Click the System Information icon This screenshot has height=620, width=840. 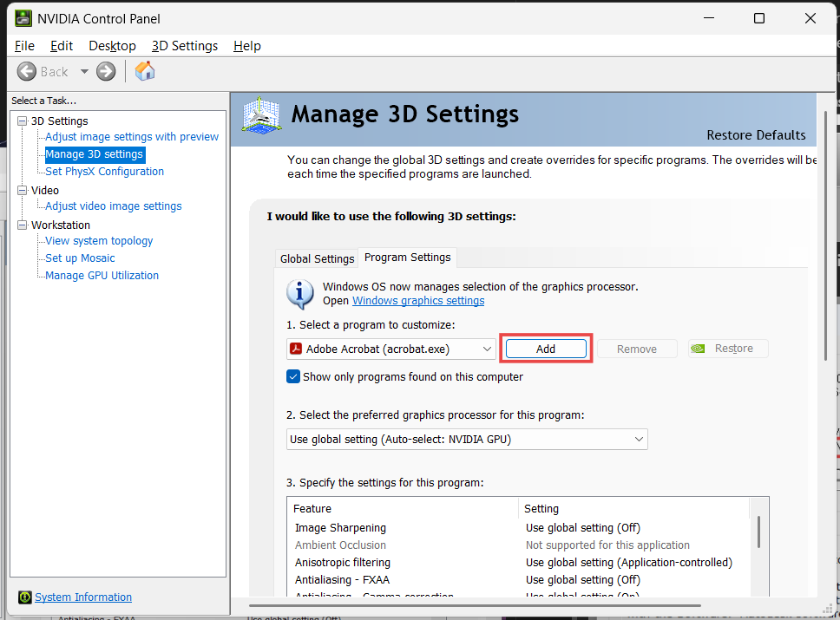pyautogui.click(x=24, y=597)
